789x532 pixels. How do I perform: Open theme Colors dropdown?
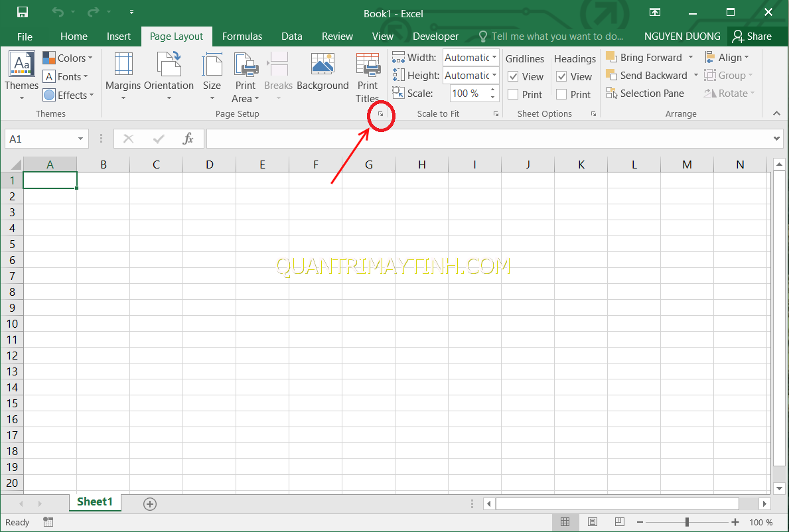pos(68,58)
